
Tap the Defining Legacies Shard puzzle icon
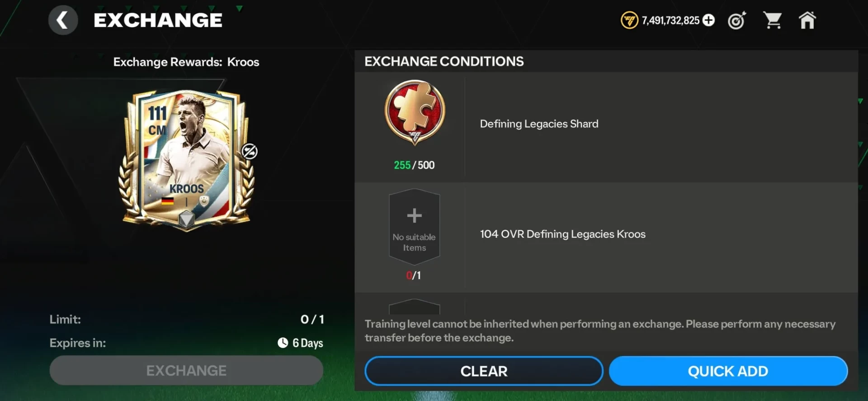[x=415, y=112]
